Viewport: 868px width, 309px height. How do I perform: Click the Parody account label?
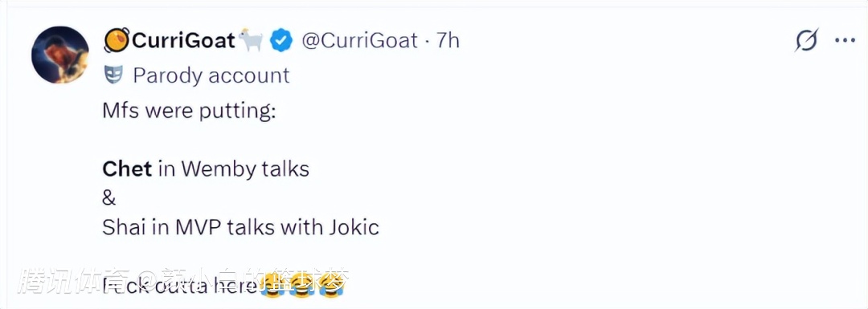[x=211, y=75]
